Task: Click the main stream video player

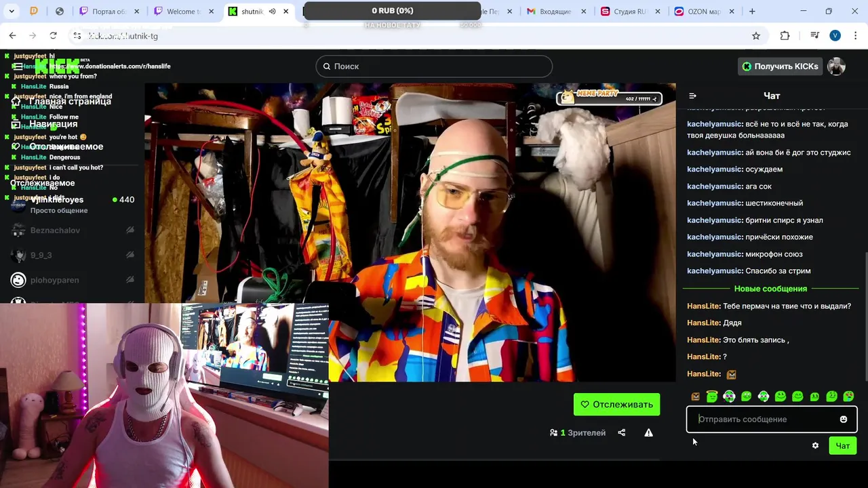Action: click(410, 232)
